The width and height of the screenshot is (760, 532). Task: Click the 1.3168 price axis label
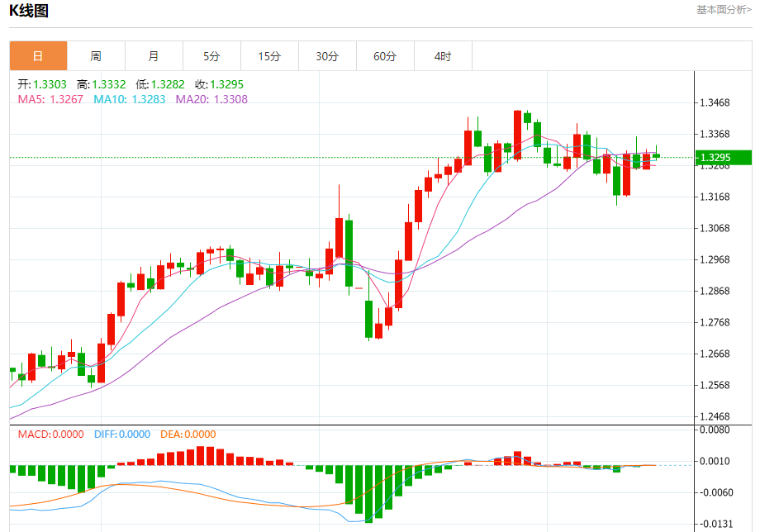tap(715, 197)
